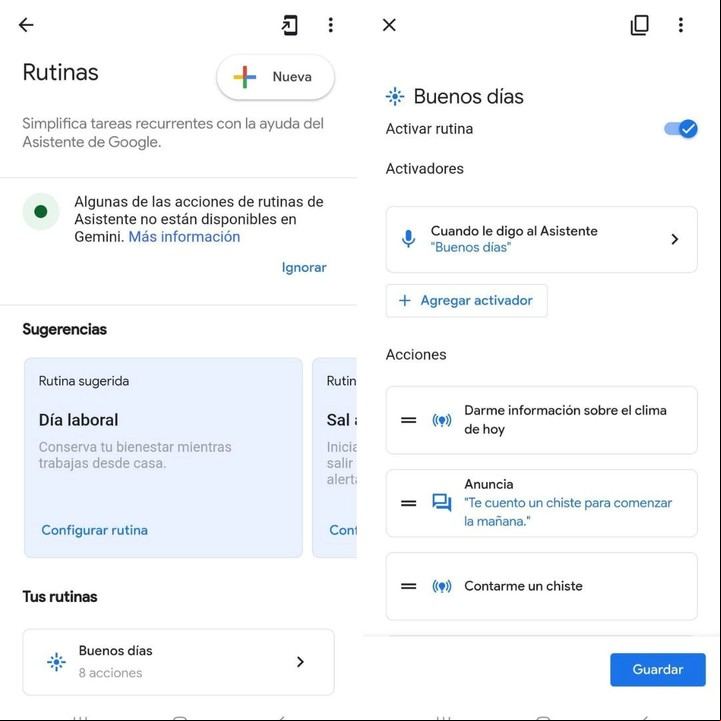Image resolution: width=721 pixels, height=721 pixels.
Task: Open the Día laboral suggested routine card
Action: [163, 458]
